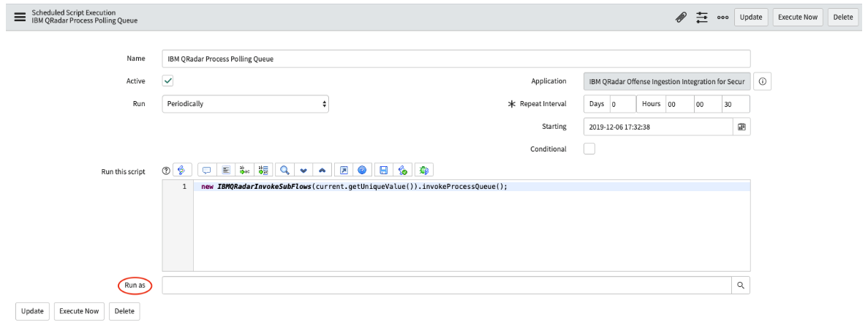Image resolution: width=868 pixels, height=328 pixels.
Task: Click the Run this script label
Action: [x=123, y=171]
